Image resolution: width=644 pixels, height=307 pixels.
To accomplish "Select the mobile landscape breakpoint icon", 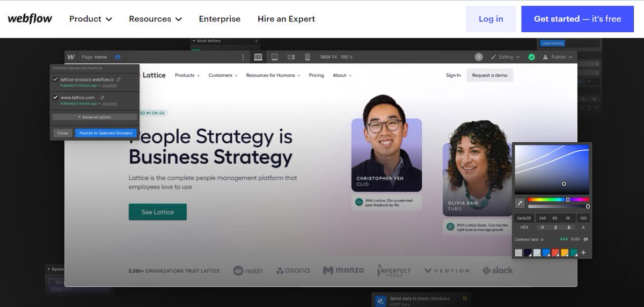I will coord(291,57).
